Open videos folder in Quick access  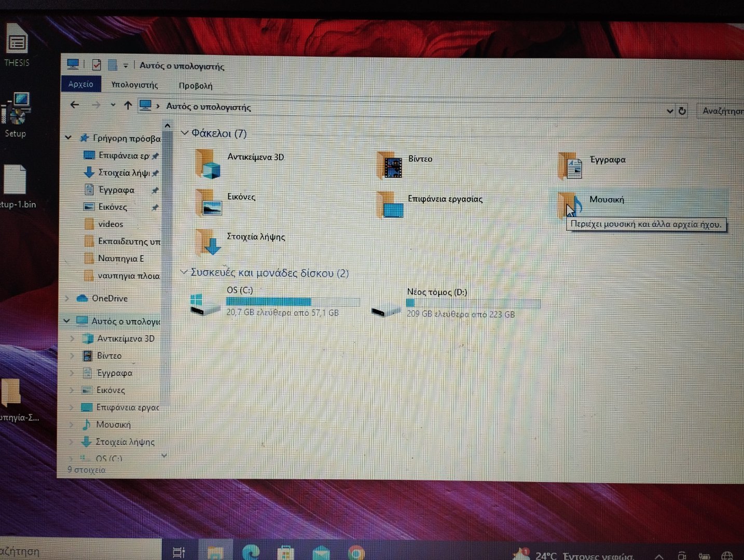pyautogui.click(x=104, y=224)
